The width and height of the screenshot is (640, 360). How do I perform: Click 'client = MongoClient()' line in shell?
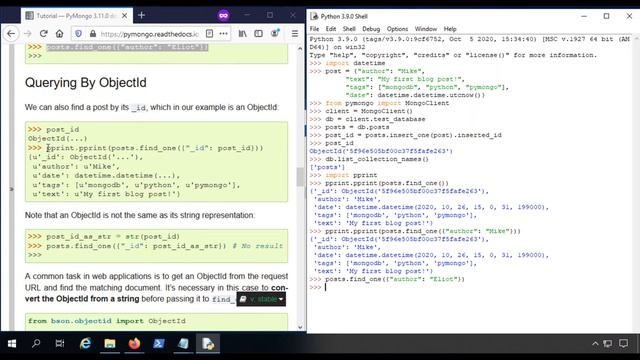(369, 111)
